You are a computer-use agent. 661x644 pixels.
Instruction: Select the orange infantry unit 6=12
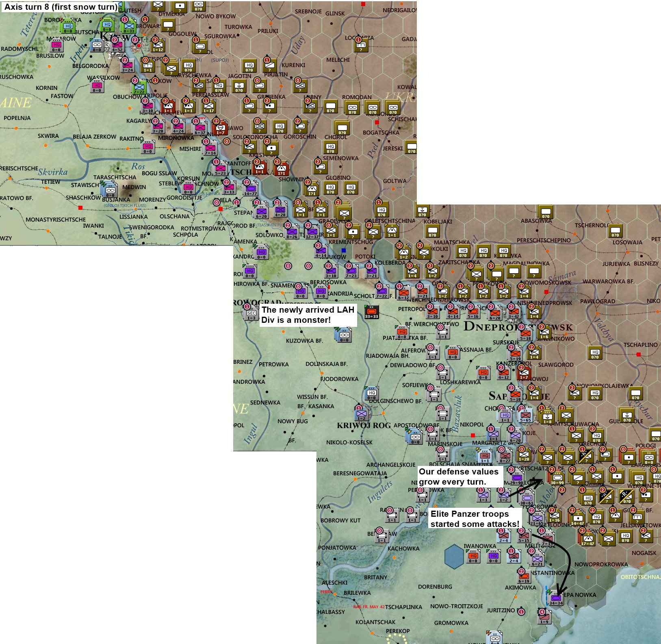coord(404,293)
